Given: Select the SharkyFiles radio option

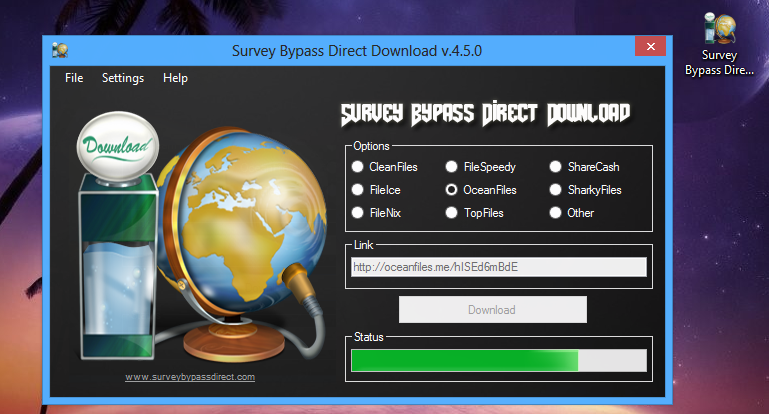Looking at the screenshot, I should (555, 189).
